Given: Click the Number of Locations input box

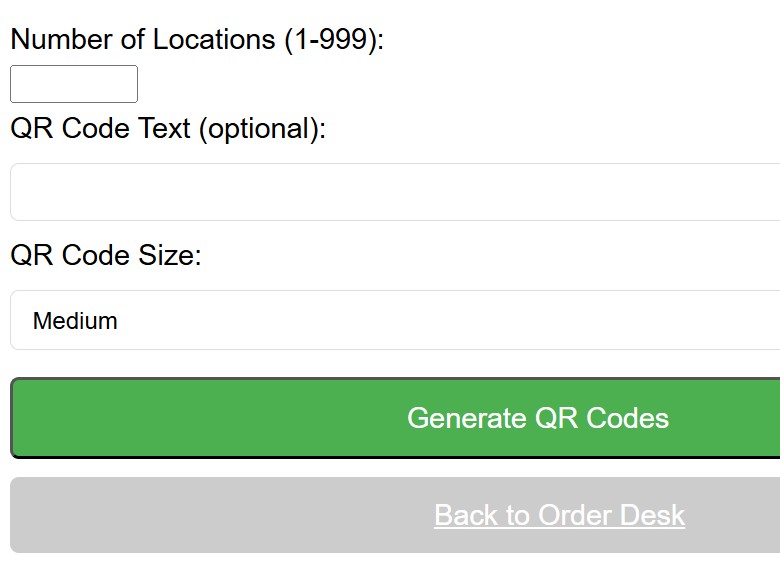Looking at the screenshot, I should pos(74,84).
